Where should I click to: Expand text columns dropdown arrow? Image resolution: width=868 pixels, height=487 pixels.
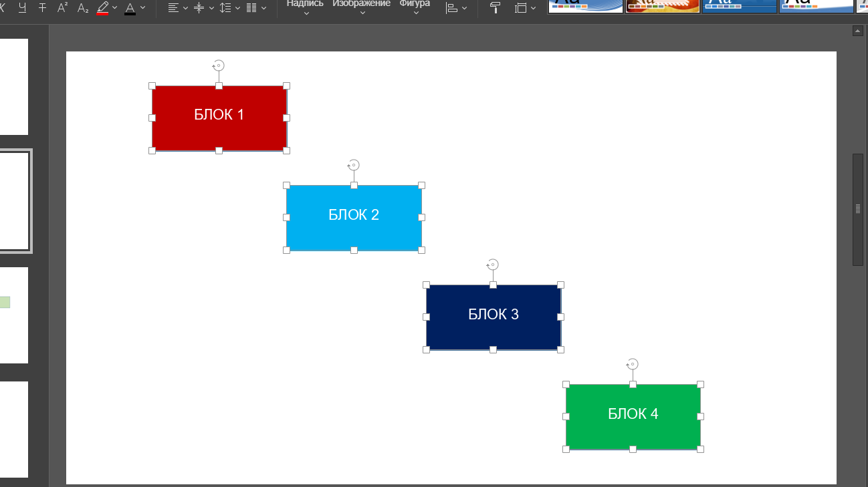[263, 8]
